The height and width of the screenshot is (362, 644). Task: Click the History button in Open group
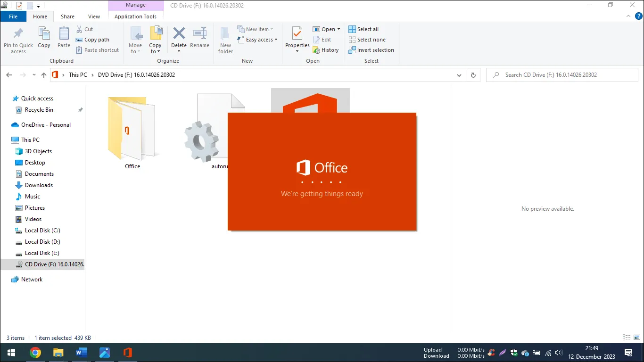[x=326, y=50]
